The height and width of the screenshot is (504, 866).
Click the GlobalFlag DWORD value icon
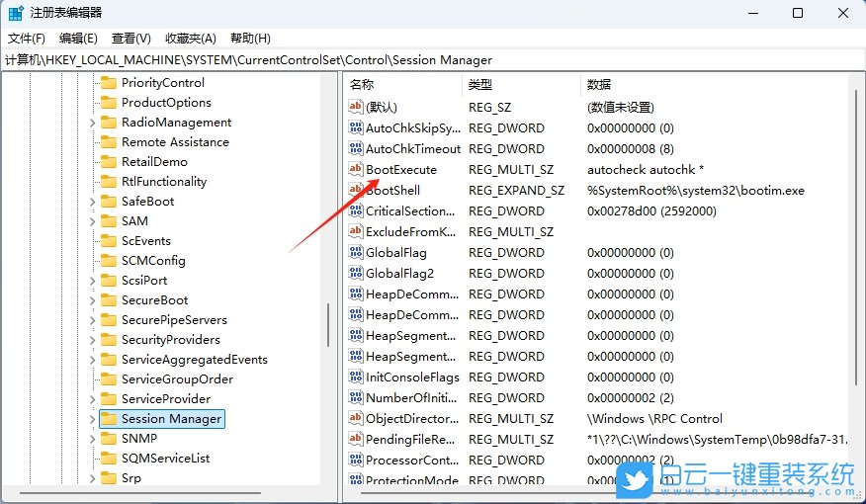pos(356,252)
